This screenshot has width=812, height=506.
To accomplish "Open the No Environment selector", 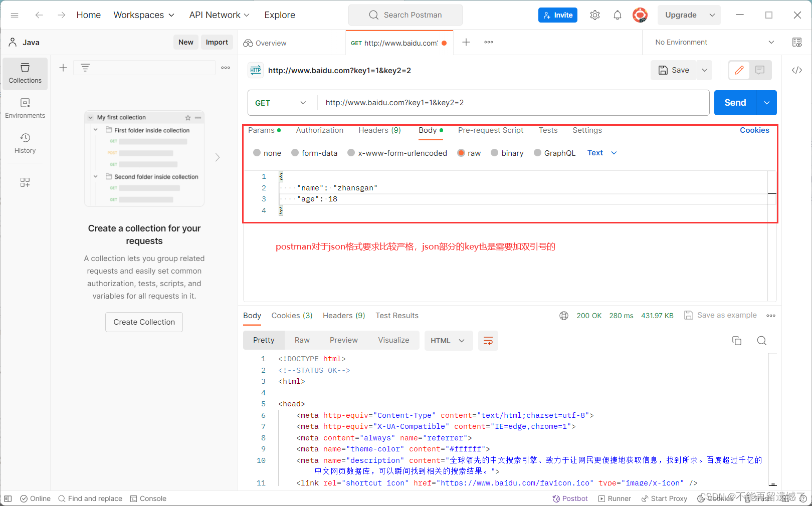I will (x=715, y=42).
